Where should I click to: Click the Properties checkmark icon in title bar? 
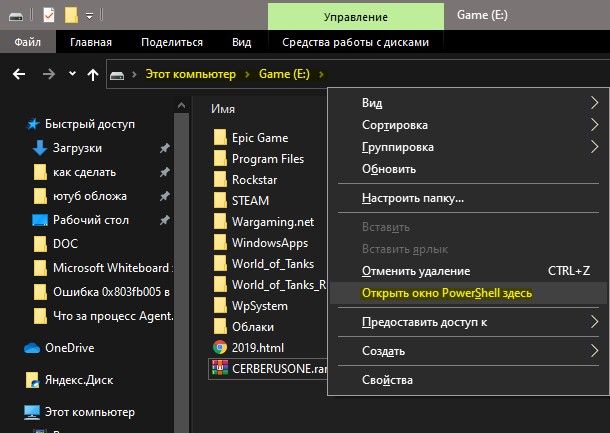[x=49, y=16]
